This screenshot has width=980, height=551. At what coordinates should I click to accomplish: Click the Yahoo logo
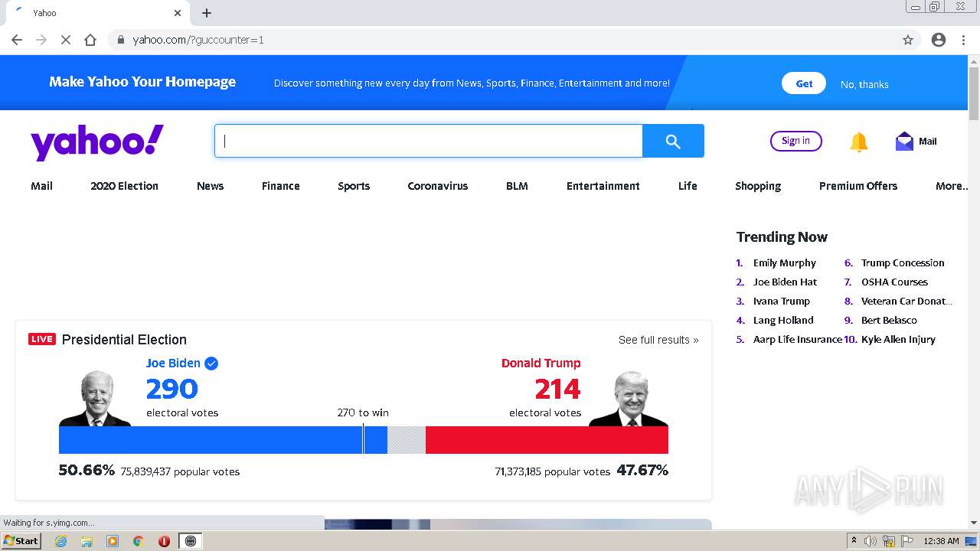click(x=97, y=142)
